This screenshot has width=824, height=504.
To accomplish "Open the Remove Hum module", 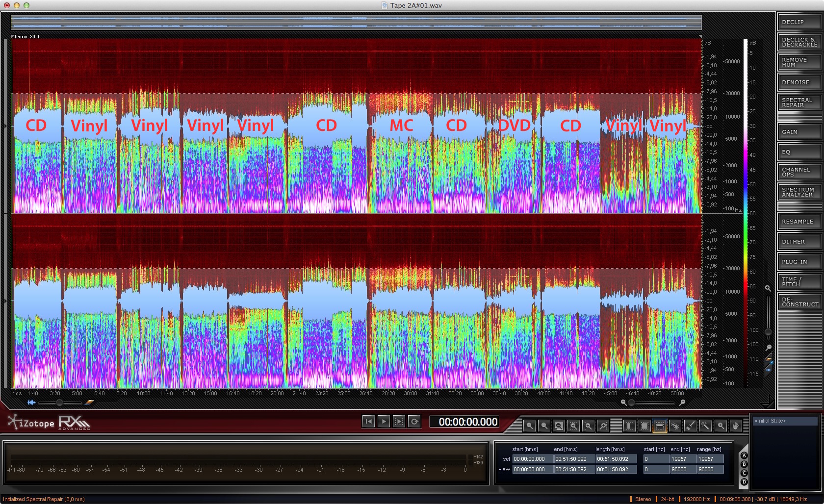I will click(x=799, y=62).
